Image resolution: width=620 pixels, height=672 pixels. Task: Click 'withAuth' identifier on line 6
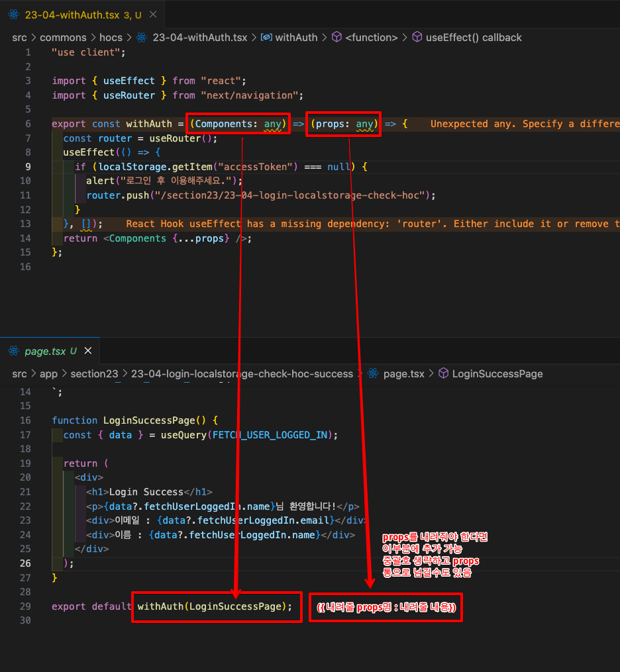[149, 124]
